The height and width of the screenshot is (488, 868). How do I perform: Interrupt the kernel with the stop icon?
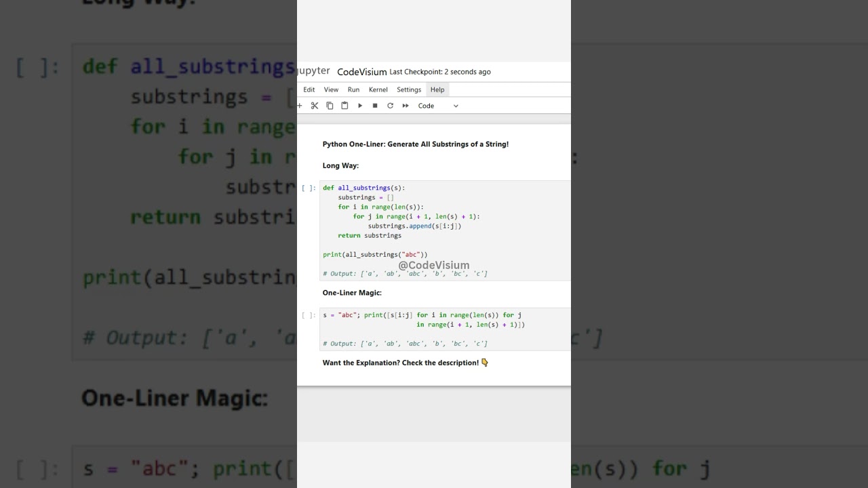(375, 106)
